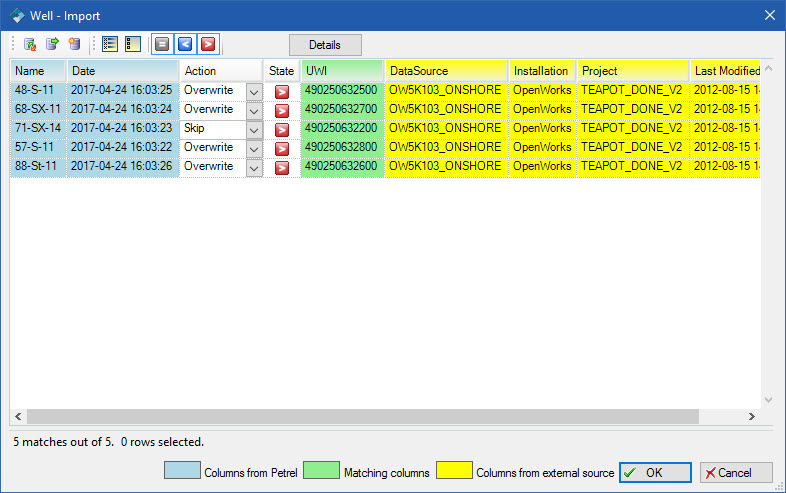Click DataSource cell in 48-S-11 row
The image size is (786, 493).
coord(446,90)
